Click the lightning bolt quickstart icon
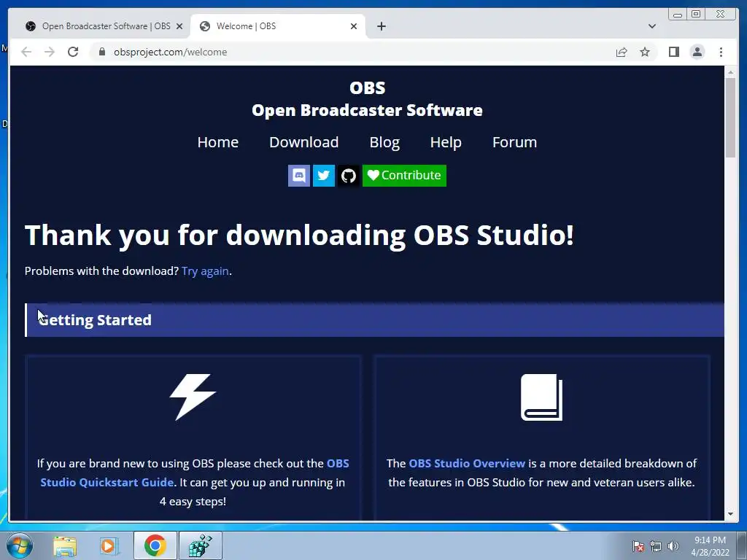The image size is (747, 560). tap(193, 397)
